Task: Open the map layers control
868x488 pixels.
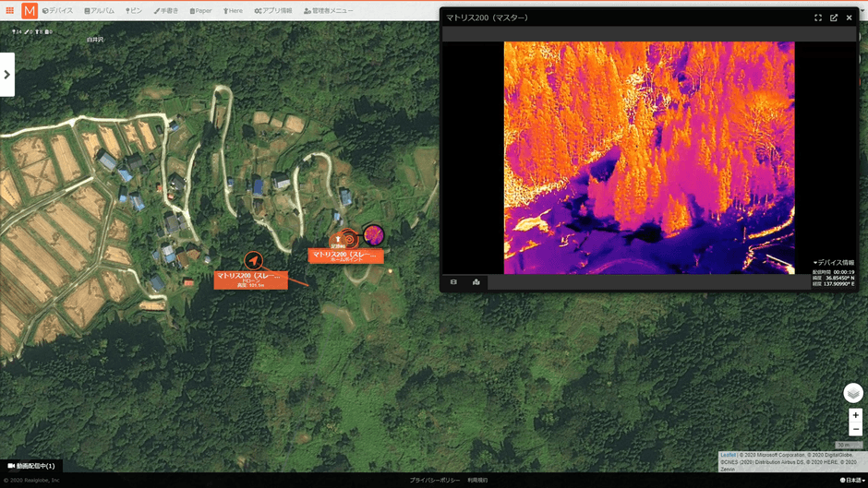Action: 853,393
